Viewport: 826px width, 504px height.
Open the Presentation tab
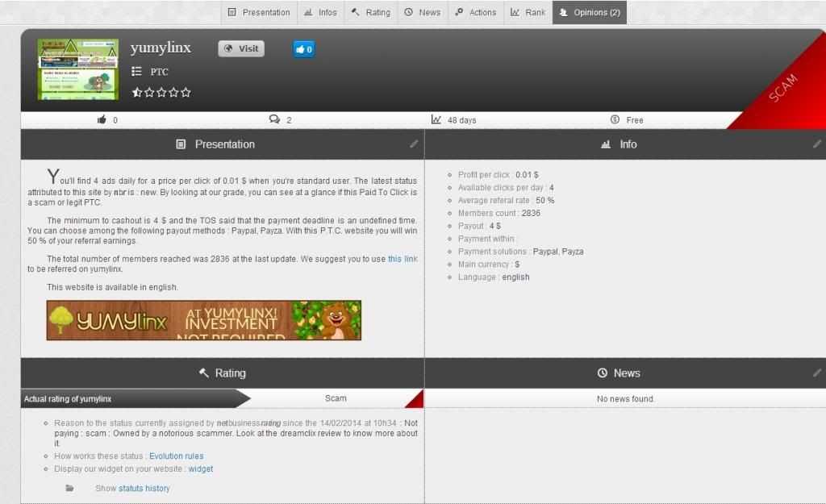[259, 12]
